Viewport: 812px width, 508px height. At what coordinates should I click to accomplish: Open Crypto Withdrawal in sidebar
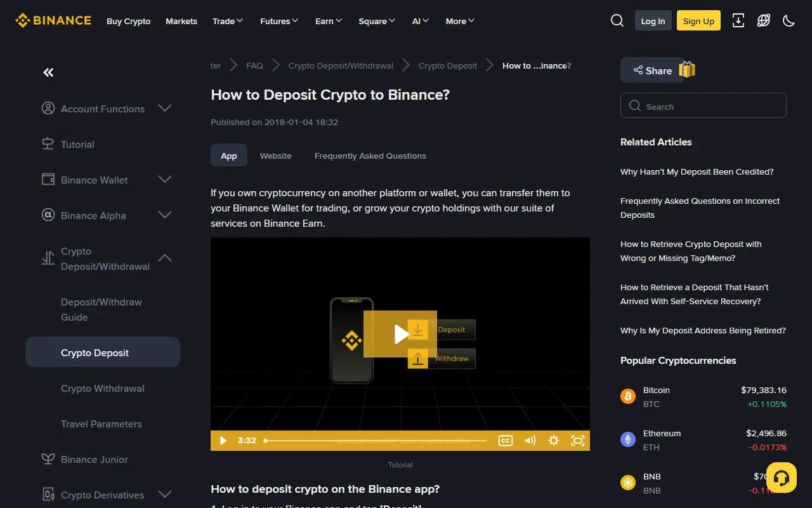pyautogui.click(x=103, y=388)
